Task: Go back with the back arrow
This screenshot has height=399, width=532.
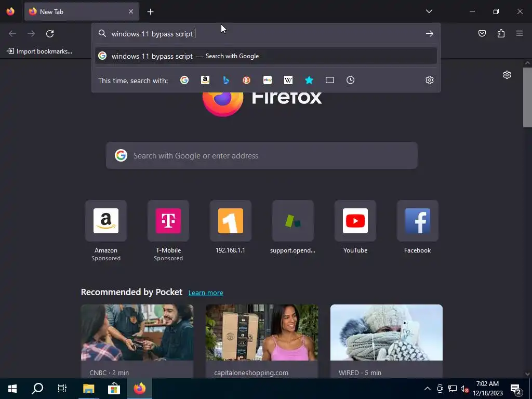Action: [12, 34]
